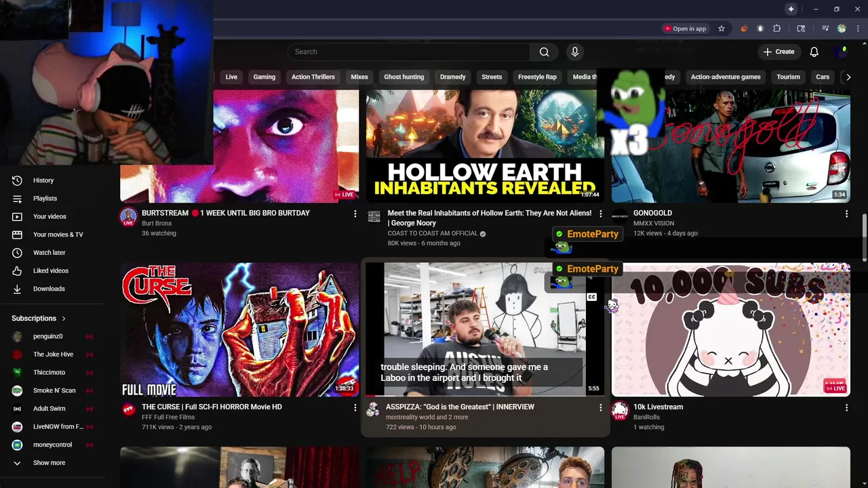
Task: Select the Gaming filter chip
Action: coord(264,77)
